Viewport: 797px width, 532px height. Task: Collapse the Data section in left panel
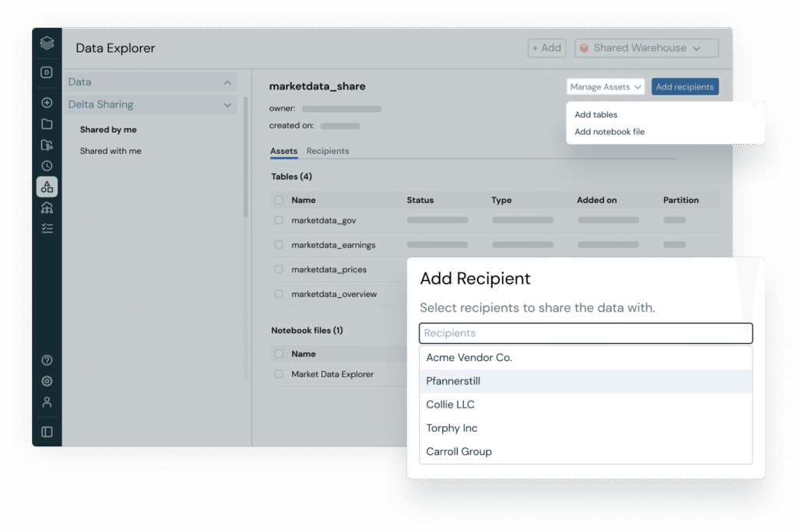(x=227, y=82)
